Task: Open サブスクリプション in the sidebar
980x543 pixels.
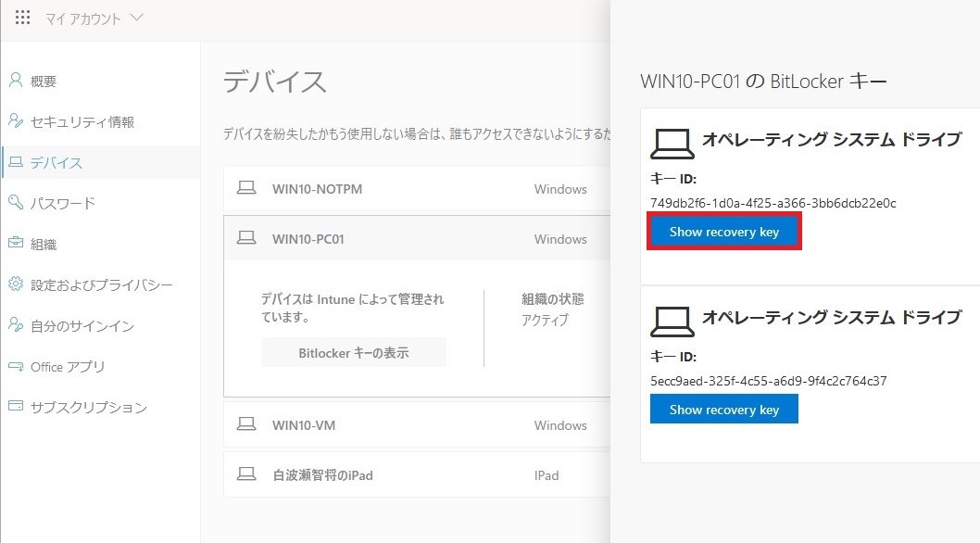Action: (x=101, y=408)
